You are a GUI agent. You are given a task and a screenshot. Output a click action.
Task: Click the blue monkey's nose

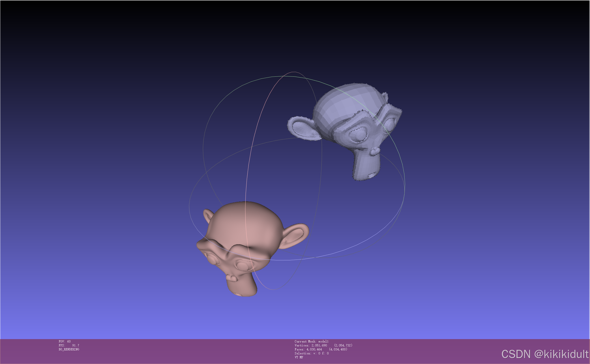375,151
